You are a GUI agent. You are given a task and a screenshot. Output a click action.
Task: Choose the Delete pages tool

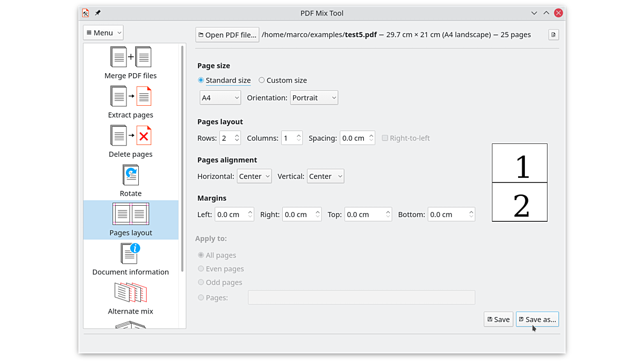pyautogui.click(x=131, y=136)
